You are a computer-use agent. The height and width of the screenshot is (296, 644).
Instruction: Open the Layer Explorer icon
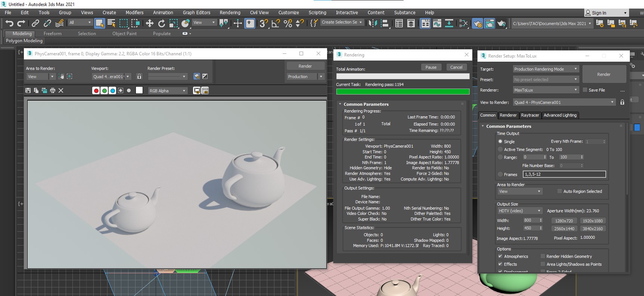click(x=411, y=24)
